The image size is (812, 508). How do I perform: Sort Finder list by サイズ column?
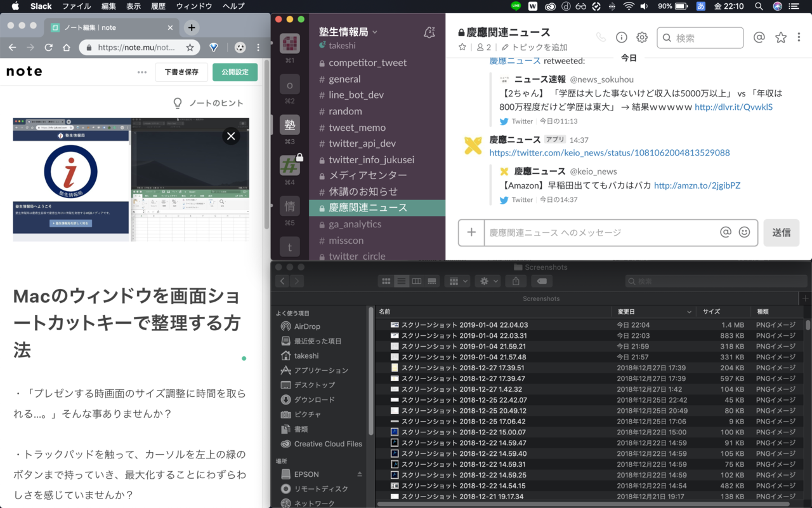click(723, 312)
